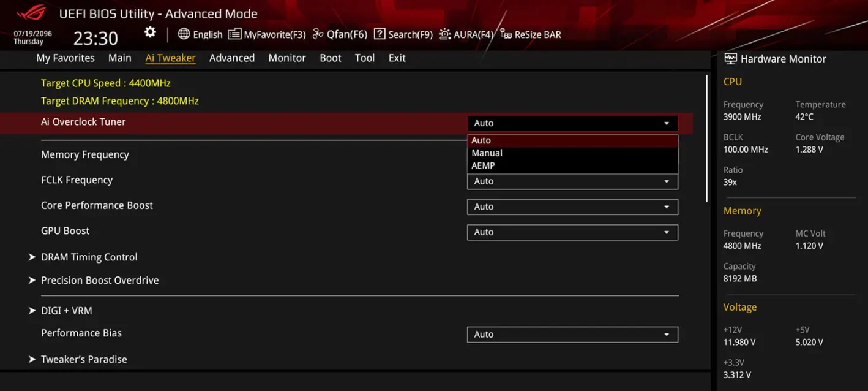The width and height of the screenshot is (868, 391).
Task: Click the Search(F9) question mark icon
Action: tap(380, 34)
